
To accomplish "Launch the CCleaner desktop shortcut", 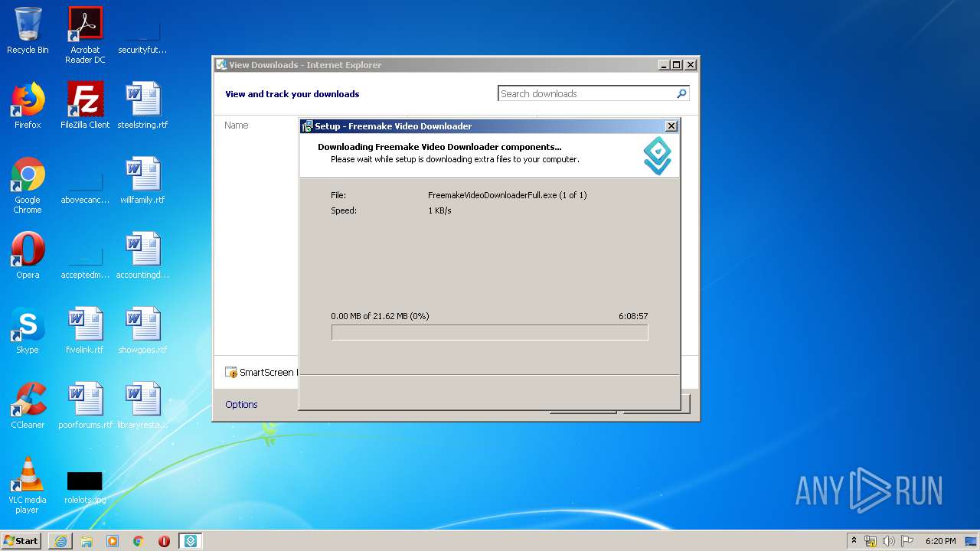I will [28, 406].
